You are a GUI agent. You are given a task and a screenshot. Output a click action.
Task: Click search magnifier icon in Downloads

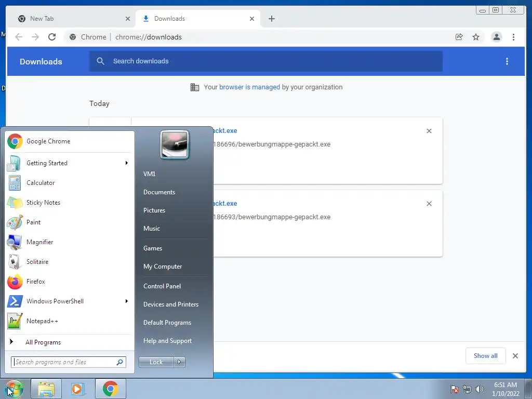coord(100,61)
